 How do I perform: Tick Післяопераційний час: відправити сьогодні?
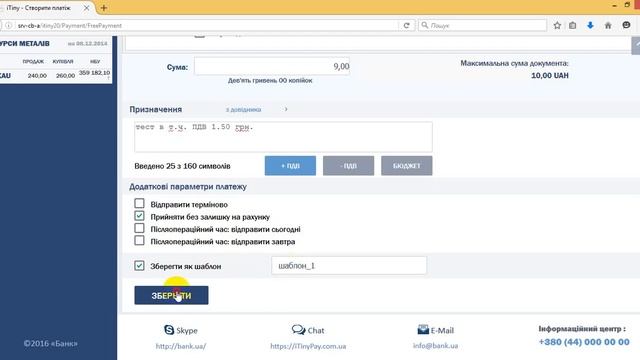tap(139, 228)
